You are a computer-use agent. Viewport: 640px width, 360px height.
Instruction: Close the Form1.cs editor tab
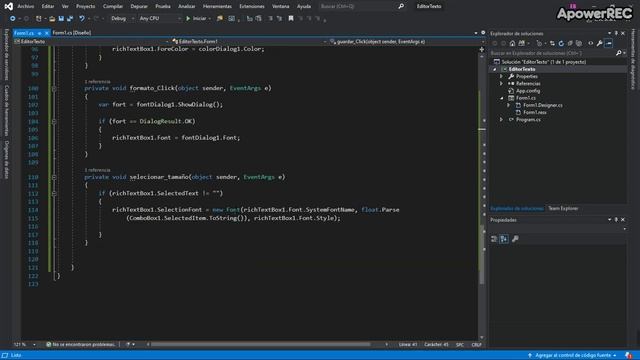coord(47,33)
